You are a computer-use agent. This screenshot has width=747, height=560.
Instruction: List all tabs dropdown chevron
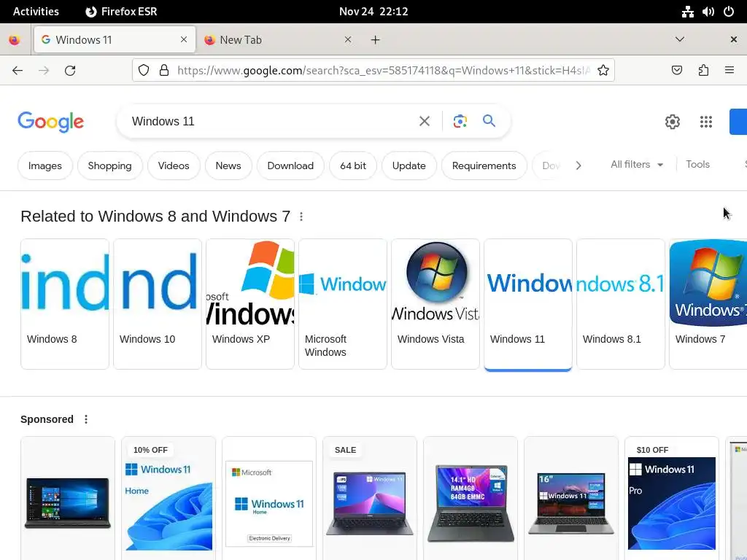point(680,39)
